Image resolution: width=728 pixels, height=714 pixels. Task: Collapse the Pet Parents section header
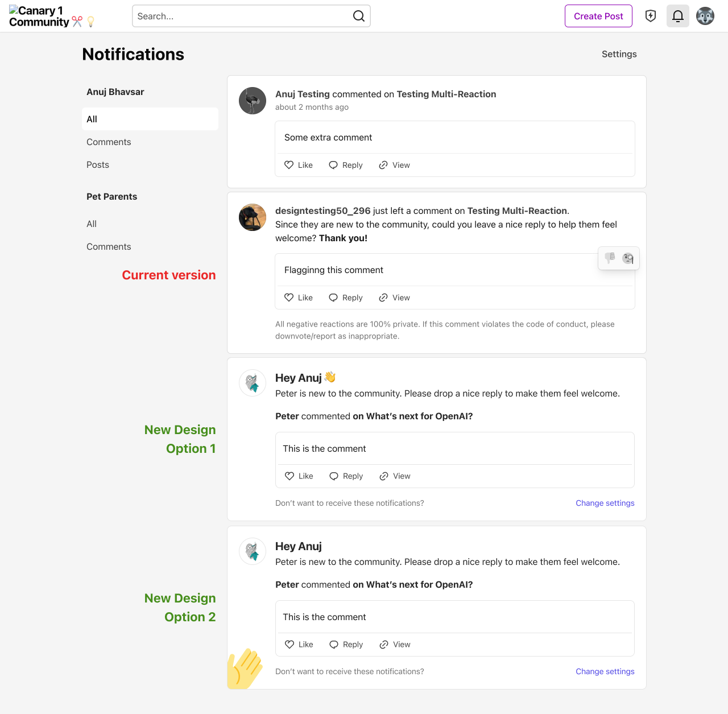pos(111,196)
